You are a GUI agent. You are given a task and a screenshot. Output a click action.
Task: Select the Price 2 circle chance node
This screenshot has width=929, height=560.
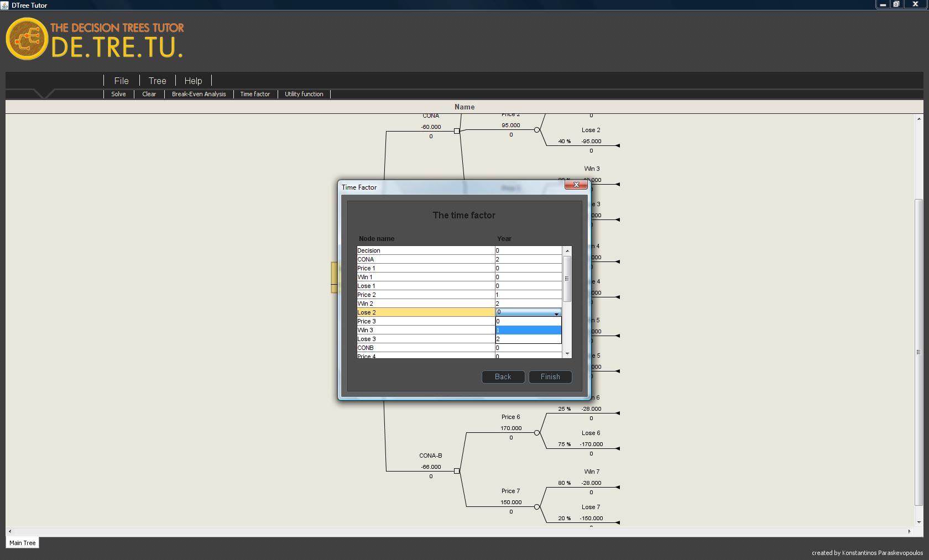point(536,130)
